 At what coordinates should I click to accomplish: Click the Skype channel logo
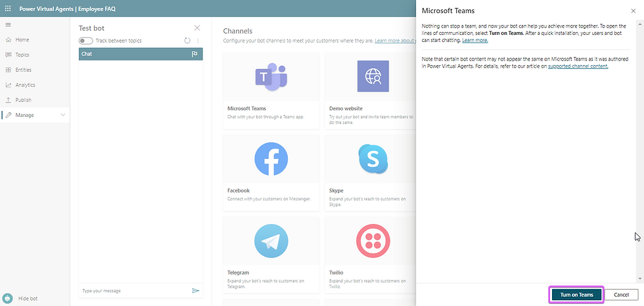click(x=373, y=159)
